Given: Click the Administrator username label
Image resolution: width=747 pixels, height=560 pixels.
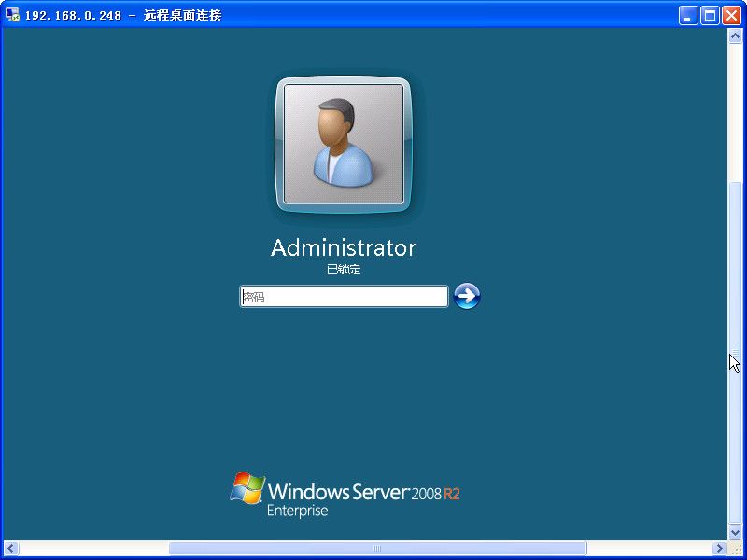Looking at the screenshot, I should pyautogui.click(x=343, y=247).
